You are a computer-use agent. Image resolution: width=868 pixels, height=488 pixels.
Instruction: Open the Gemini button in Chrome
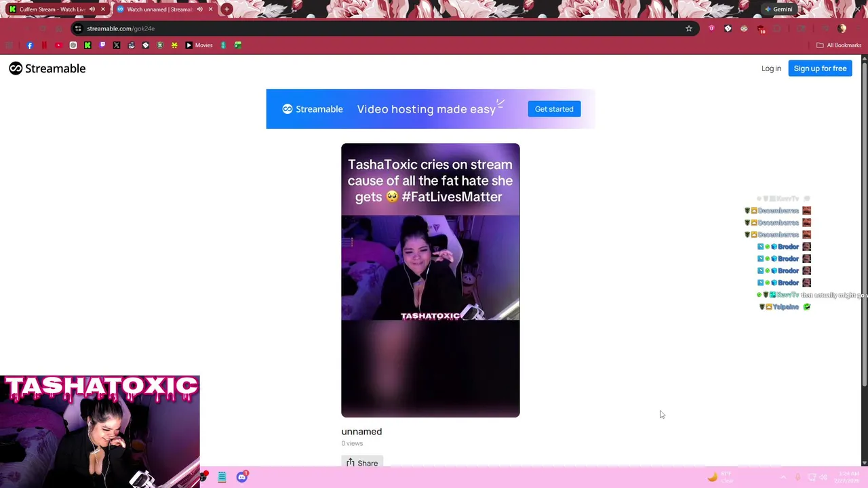click(778, 9)
